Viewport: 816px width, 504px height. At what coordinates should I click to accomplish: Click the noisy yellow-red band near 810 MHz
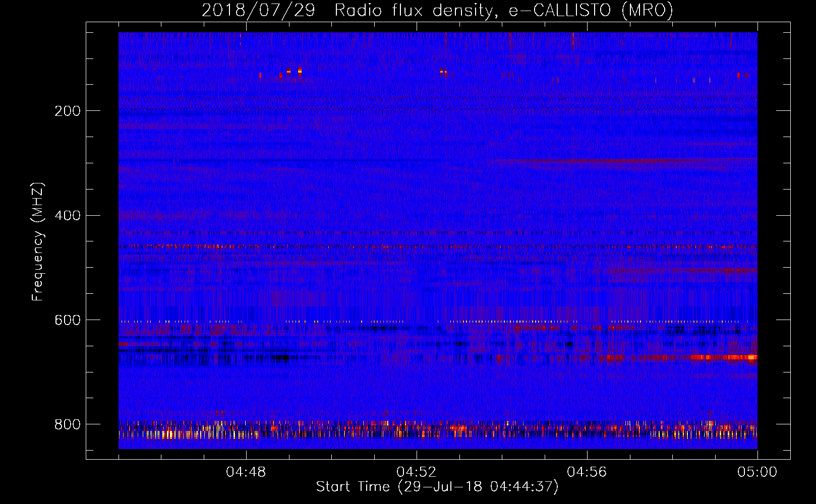pyautogui.click(x=438, y=430)
